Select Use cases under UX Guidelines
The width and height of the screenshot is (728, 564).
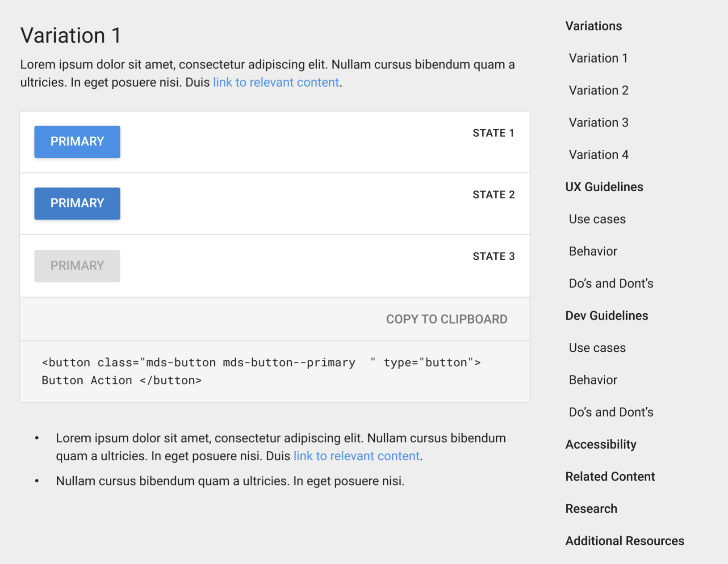(597, 219)
